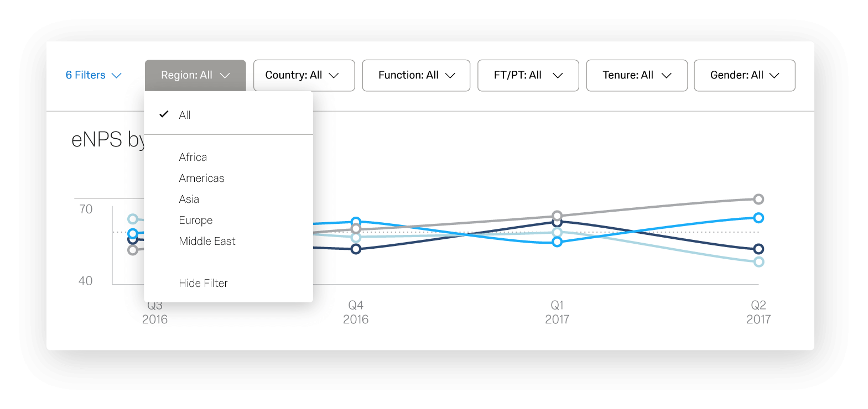Open the Function: All dropdown
Screen dimensions: 868x409
coord(416,75)
